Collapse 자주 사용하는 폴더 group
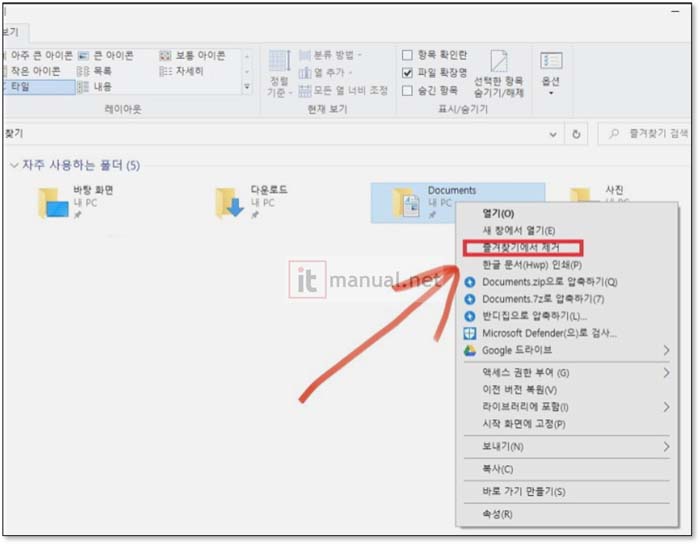The height and width of the screenshot is (544, 700). coord(14,166)
